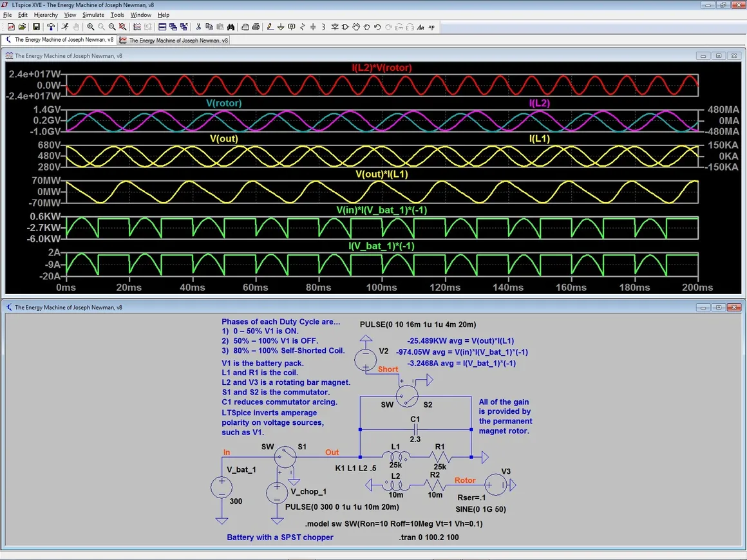
Task: Open the Control Panel hammer icon
Action: click(x=50, y=27)
